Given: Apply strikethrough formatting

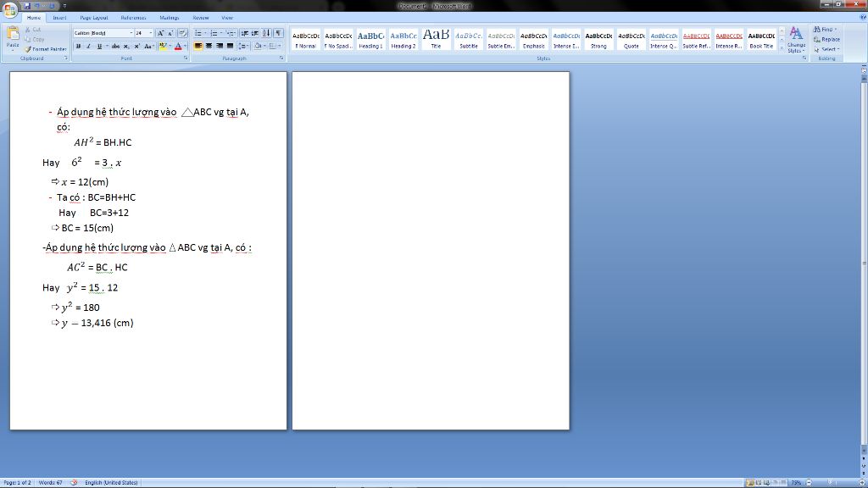Looking at the screenshot, I should pyautogui.click(x=115, y=47).
